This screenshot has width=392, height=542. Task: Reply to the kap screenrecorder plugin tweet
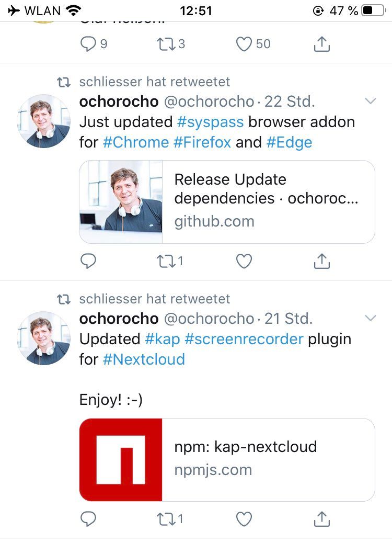pos(88,519)
